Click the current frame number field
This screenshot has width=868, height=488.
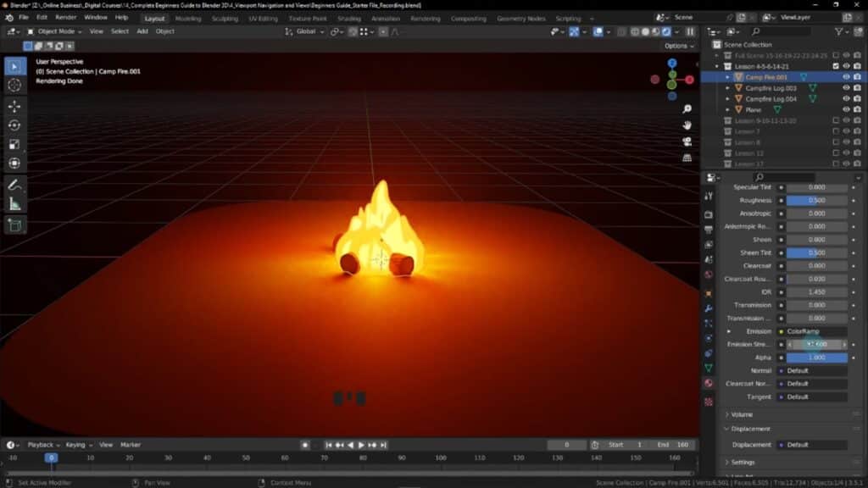(x=566, y=445)
